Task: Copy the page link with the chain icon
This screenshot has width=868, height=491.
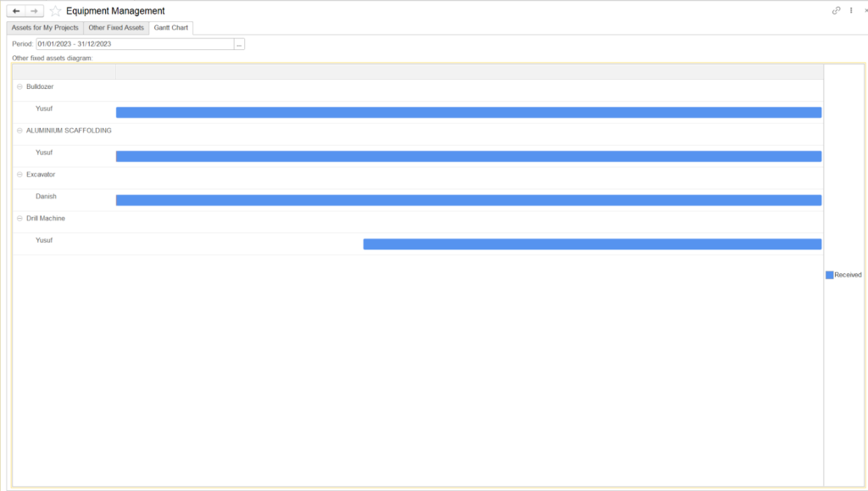Action: [837, 11]
